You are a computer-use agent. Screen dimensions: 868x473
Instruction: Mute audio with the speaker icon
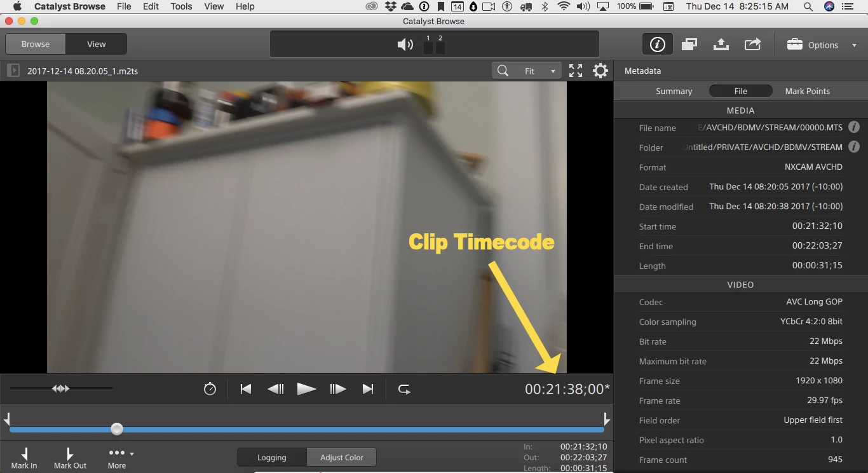click(405, 45)
